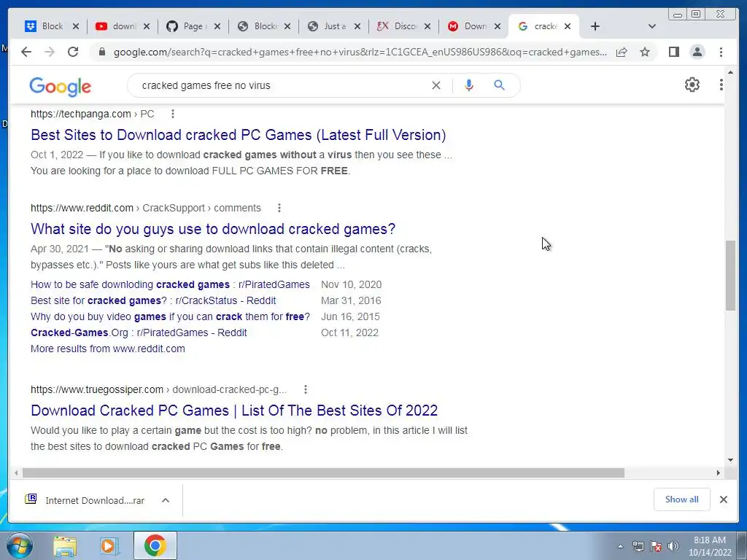Open the Chrome side panel
Screen dimensions: 747x560
[673, 52]
